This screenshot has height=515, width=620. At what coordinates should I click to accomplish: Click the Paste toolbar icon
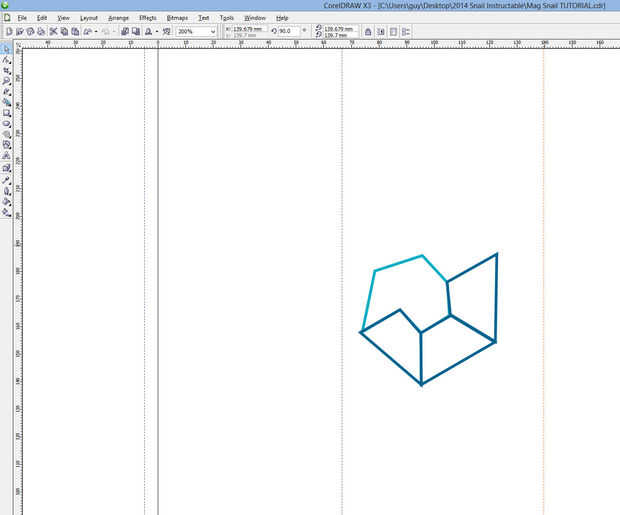pyautogui.click(x=75, y=31)
